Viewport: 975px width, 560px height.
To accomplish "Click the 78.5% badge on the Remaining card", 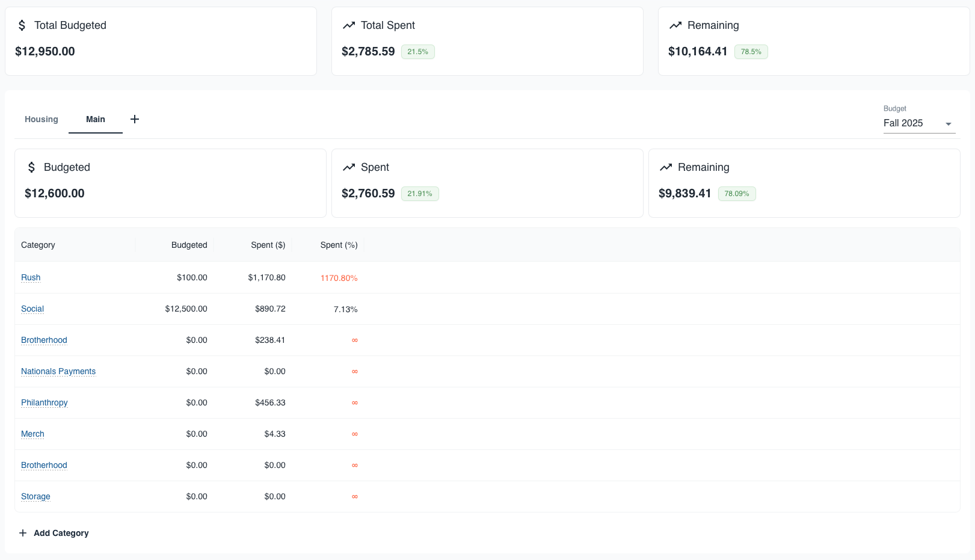I will (x=751, y=52).
